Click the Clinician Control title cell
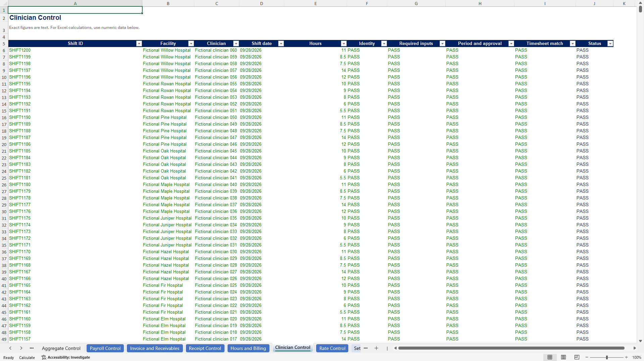Screen dimensions: 644x361 click(x=75, y=17)
